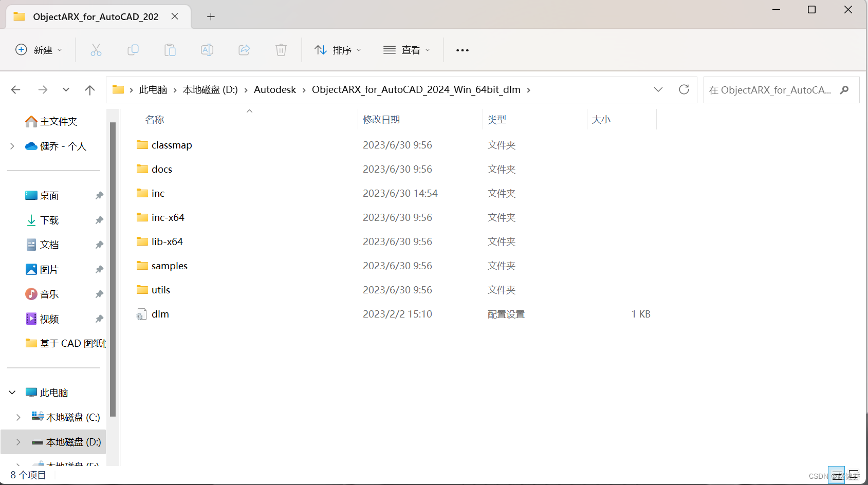This screenshot has width=868, height=485.
Task: Open 视频 in navigation pane
Action: click(42, 319)
